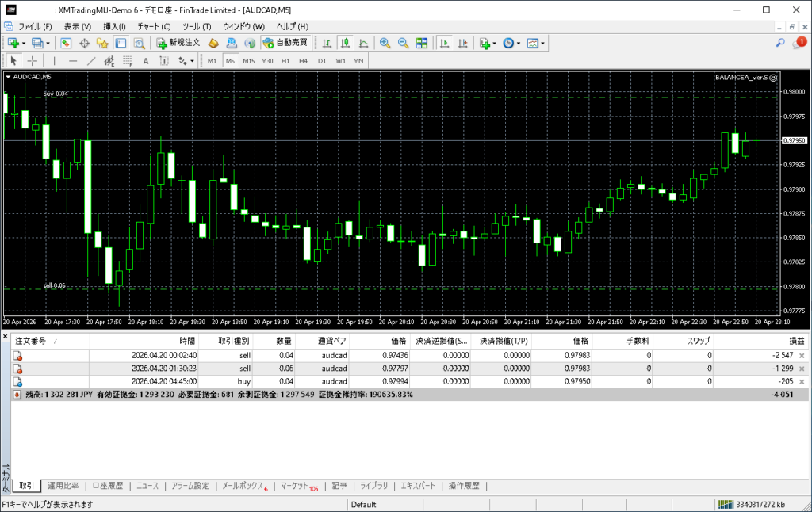Open the search magnifier icon
This screenshot has width=812, height=512.
780,43
